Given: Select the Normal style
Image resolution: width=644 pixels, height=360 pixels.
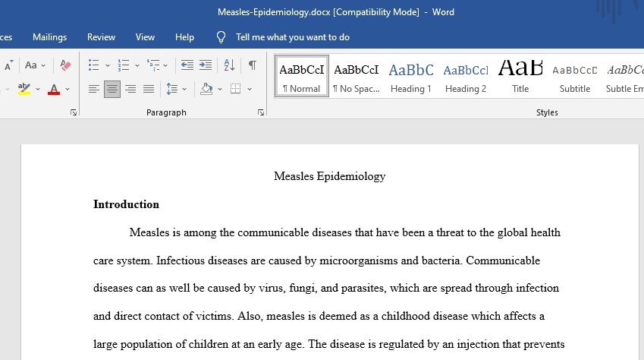Looking at the screenshot, I should pyautogui.click(x=302, y=76).
